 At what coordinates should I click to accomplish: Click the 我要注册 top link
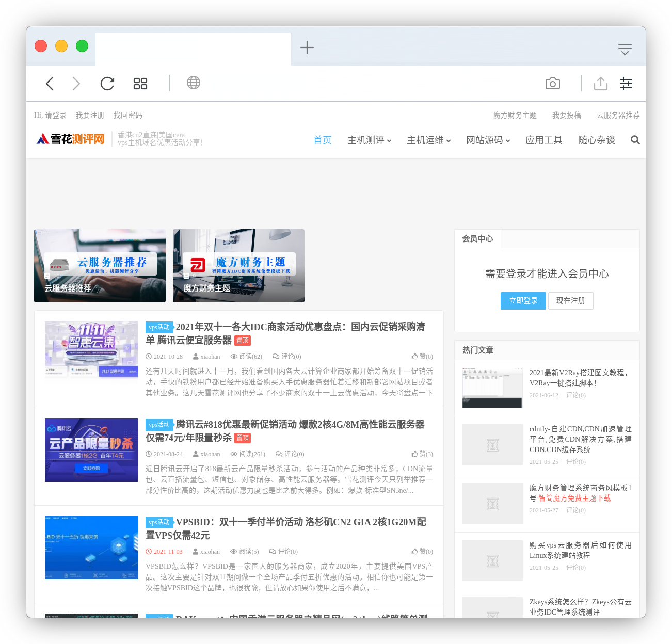point(90,116)
